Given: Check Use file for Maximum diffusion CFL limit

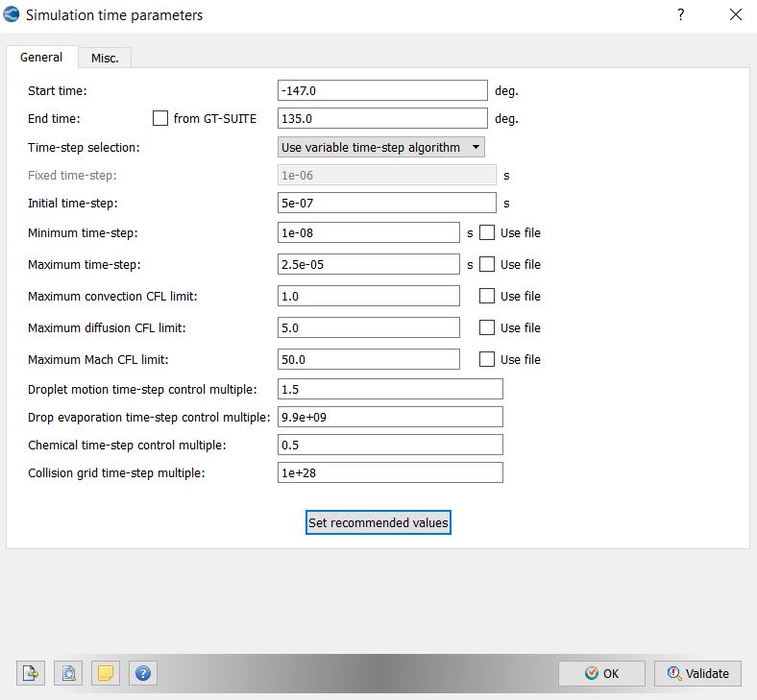Looking at the screenshot, I should [x=487, y=327].
